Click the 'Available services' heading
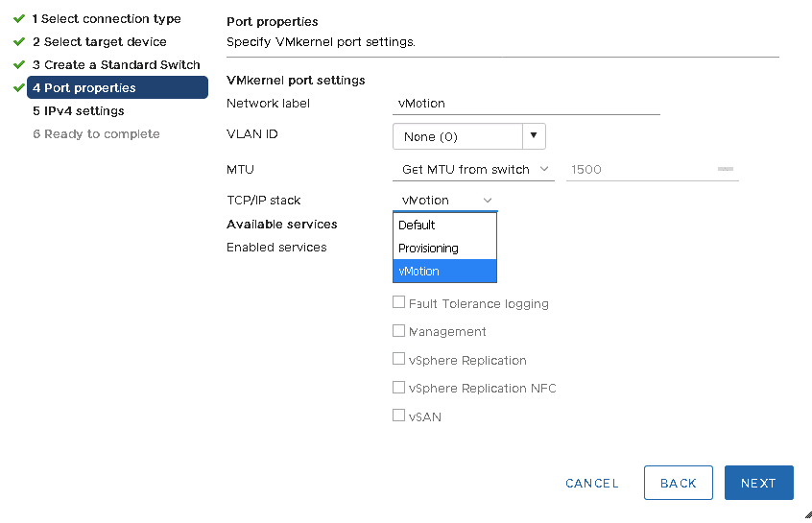The width and height of the screenshot is (812, 523). (x=282, y=225)
